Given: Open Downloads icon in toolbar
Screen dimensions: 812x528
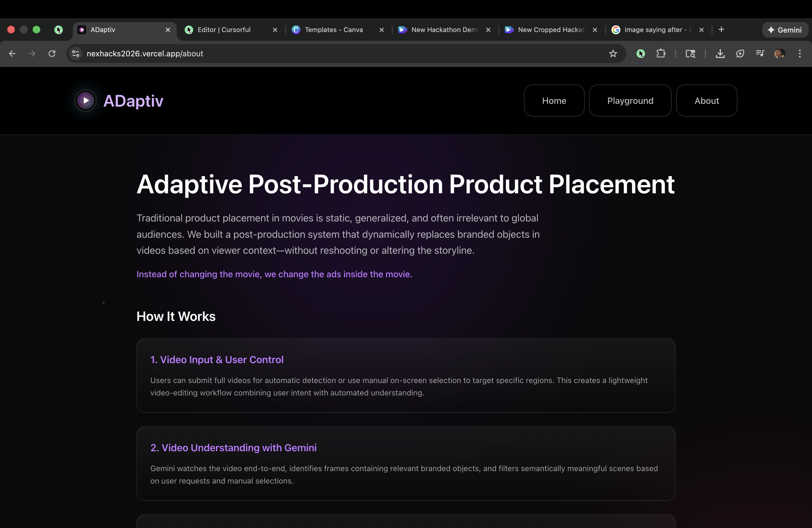Looking at the screenshot, I should point(720,54).
